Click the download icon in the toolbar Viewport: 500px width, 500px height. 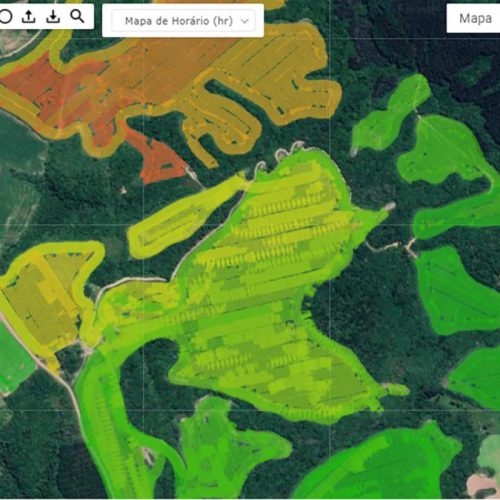pyautogui.click(x=53, y=16)
